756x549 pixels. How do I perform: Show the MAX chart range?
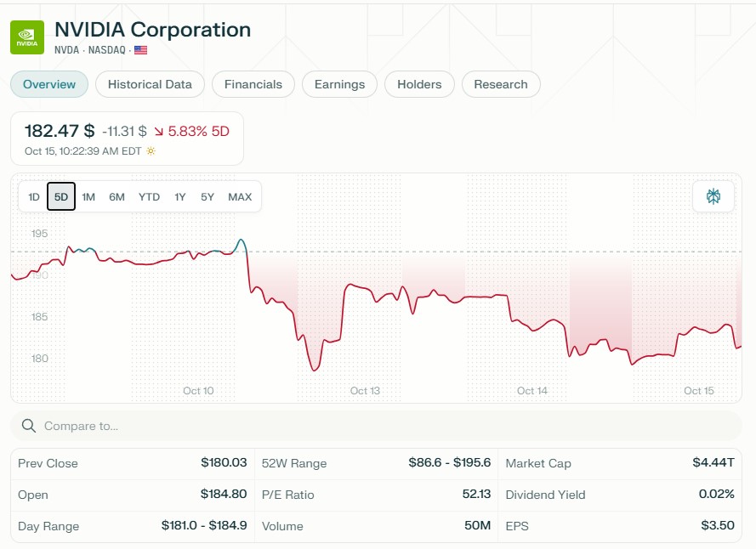(240, 196)
